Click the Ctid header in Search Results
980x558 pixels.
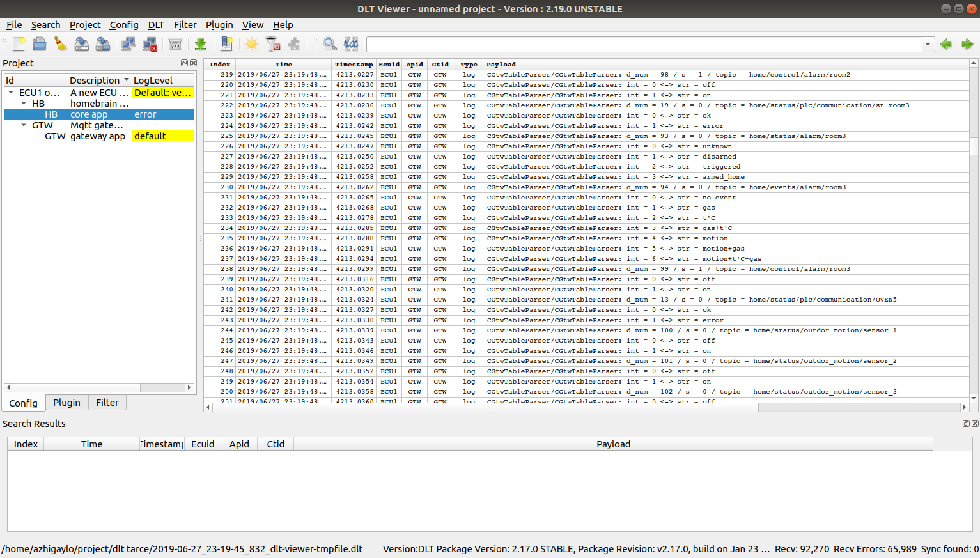tap(276, 444)
